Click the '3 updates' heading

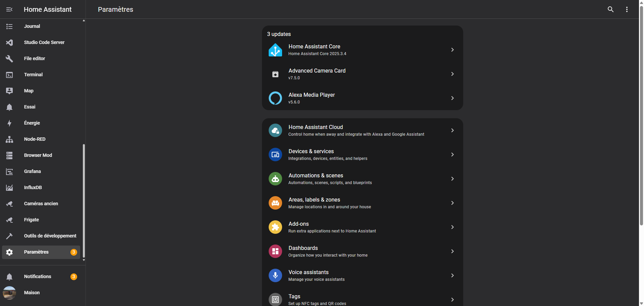pyautogui.click(x=279, y=34)
